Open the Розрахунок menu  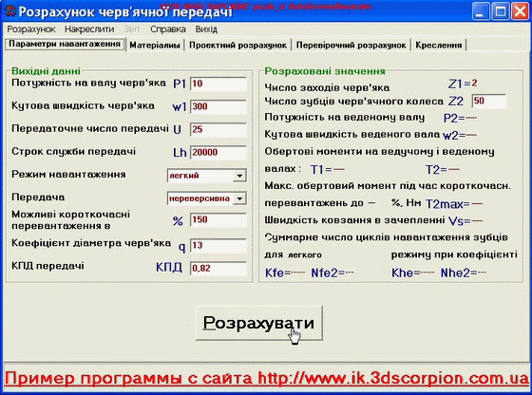pos(31,29)
